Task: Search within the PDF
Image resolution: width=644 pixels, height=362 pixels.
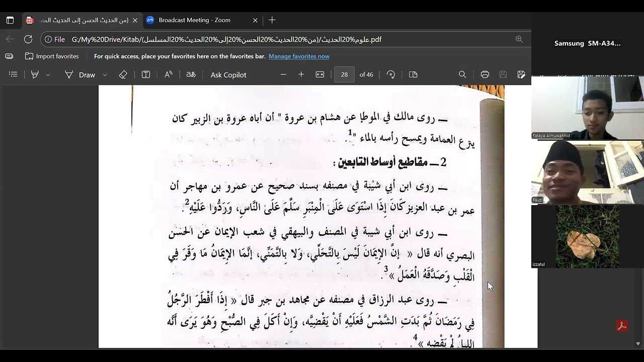Action: pos(462,74)
